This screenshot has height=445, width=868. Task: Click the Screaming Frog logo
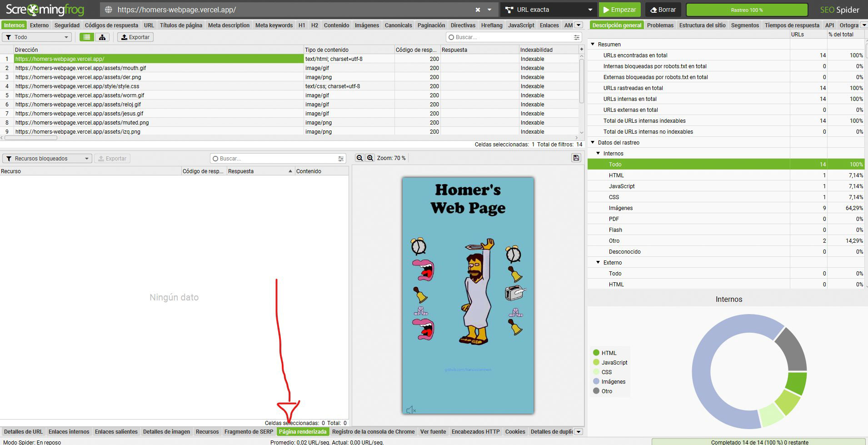[x=45, y=10]
